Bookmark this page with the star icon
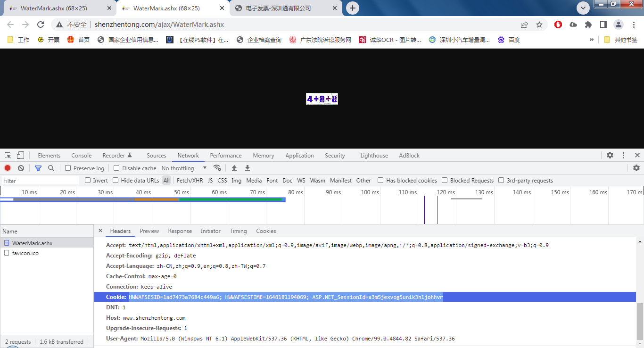644x348 pixels. (x=539, y=25)
